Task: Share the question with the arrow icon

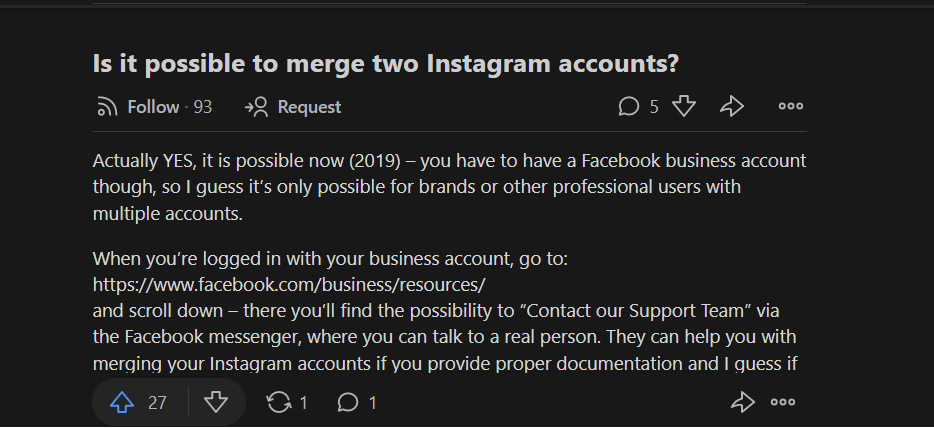Action: click(x=731, y=107)
